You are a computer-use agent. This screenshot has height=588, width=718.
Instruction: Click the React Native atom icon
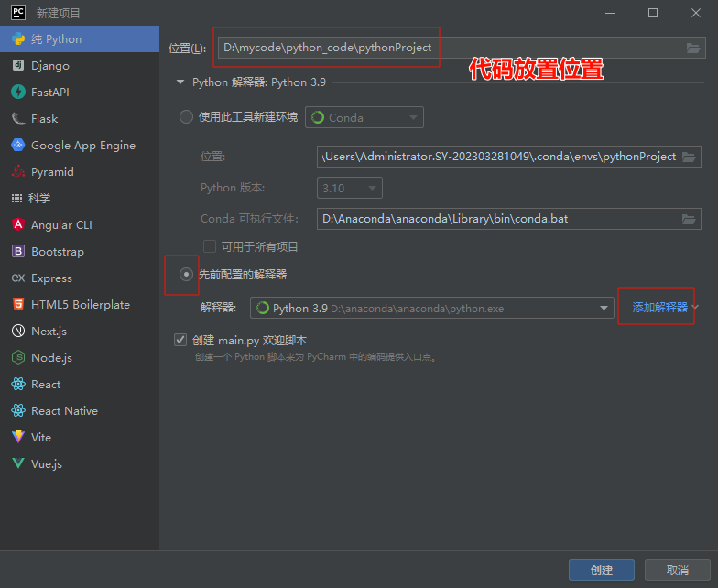click(x=18, y=410)
